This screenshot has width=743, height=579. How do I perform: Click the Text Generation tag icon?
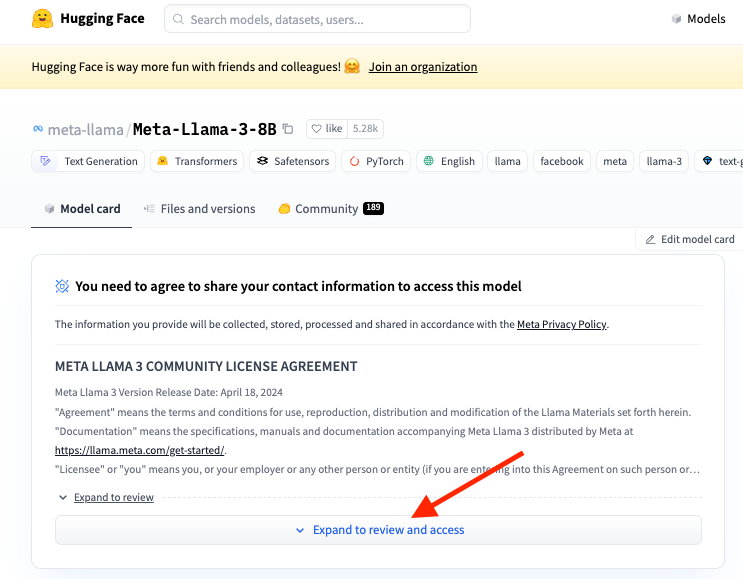[45, 161]
